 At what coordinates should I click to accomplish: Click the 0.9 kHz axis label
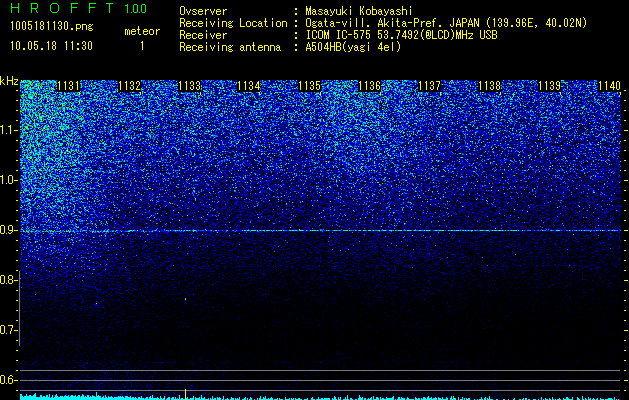point(9,230)
